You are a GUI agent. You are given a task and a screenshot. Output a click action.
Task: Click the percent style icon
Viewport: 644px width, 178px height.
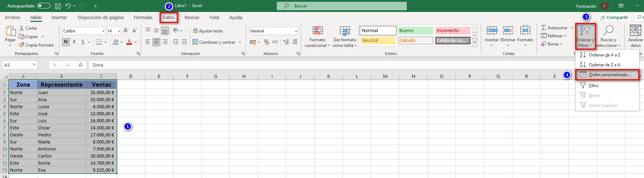[266, 42]
